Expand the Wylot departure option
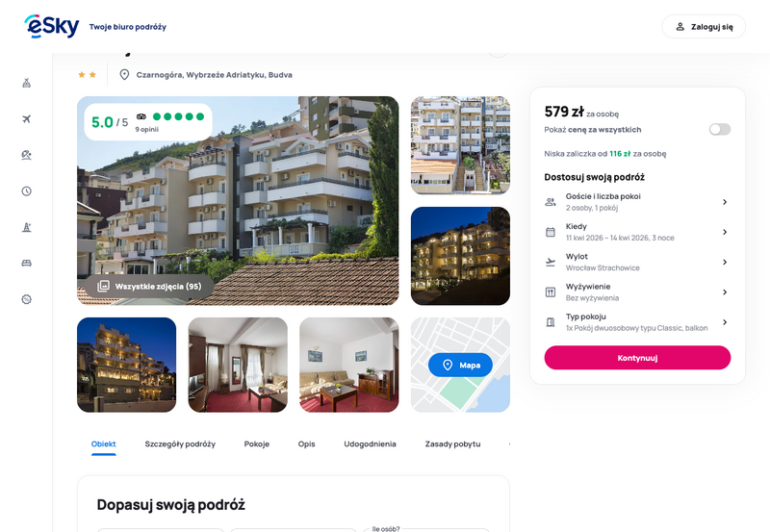The width and height of the screenshot is (770, 532). [637, 262]
